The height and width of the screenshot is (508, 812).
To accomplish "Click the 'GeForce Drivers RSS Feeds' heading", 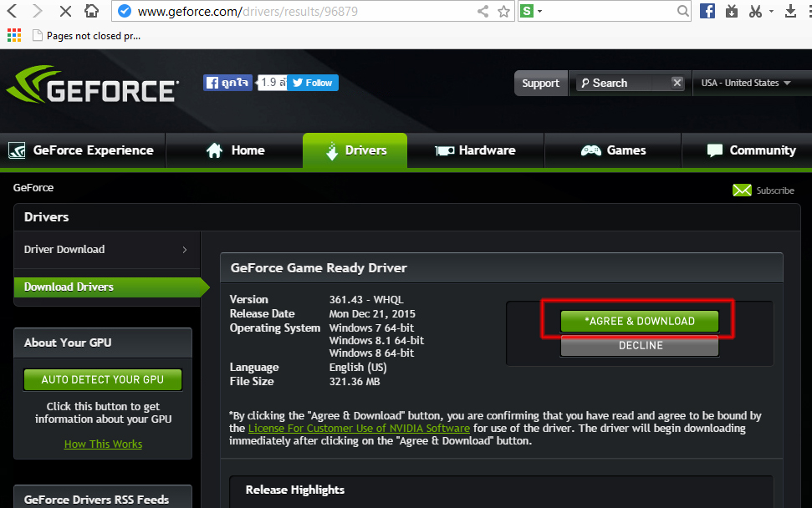I will (96, 500).
